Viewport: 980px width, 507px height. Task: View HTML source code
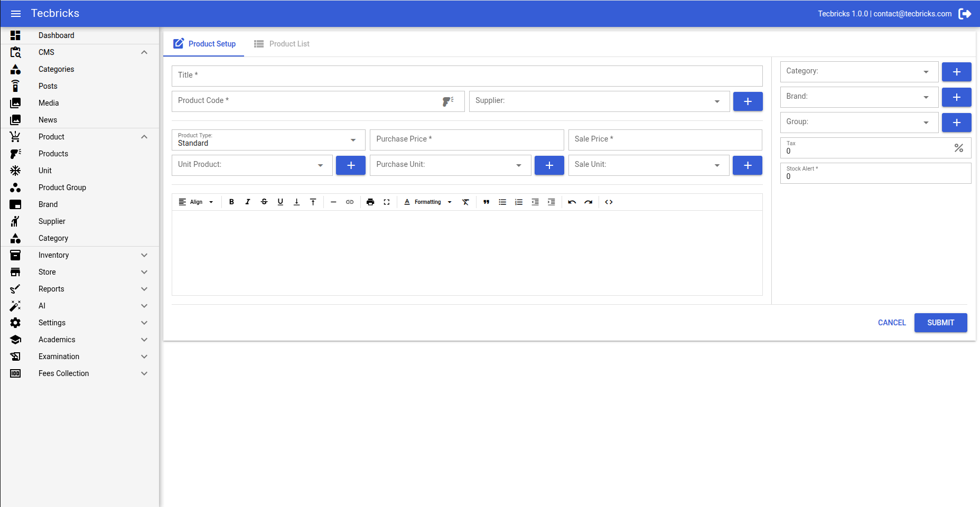[x=609, y=202]
